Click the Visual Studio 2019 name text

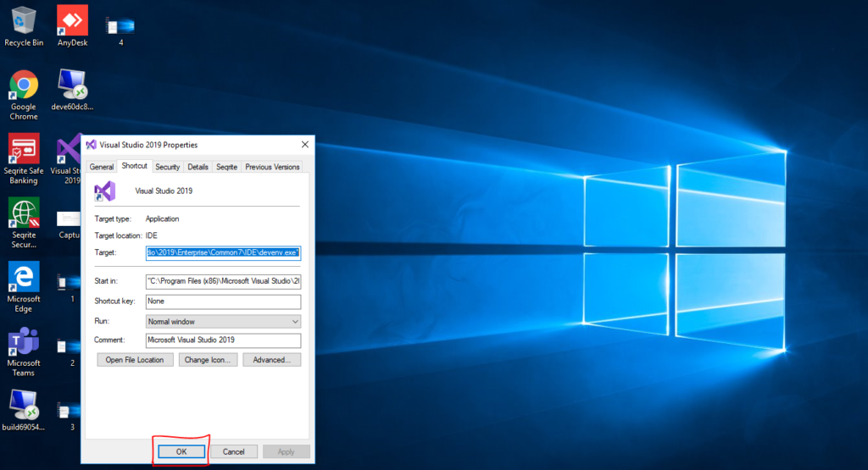tap(164, 191)
